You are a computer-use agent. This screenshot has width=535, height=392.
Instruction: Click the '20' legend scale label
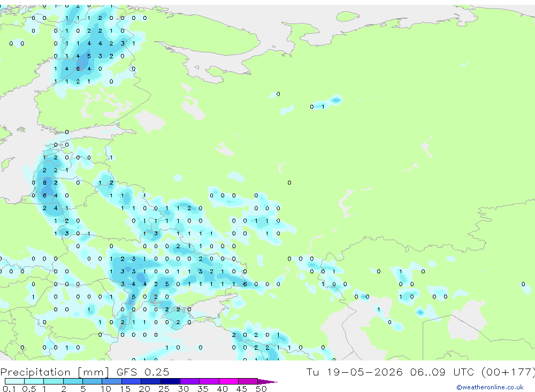click(144, 389)
